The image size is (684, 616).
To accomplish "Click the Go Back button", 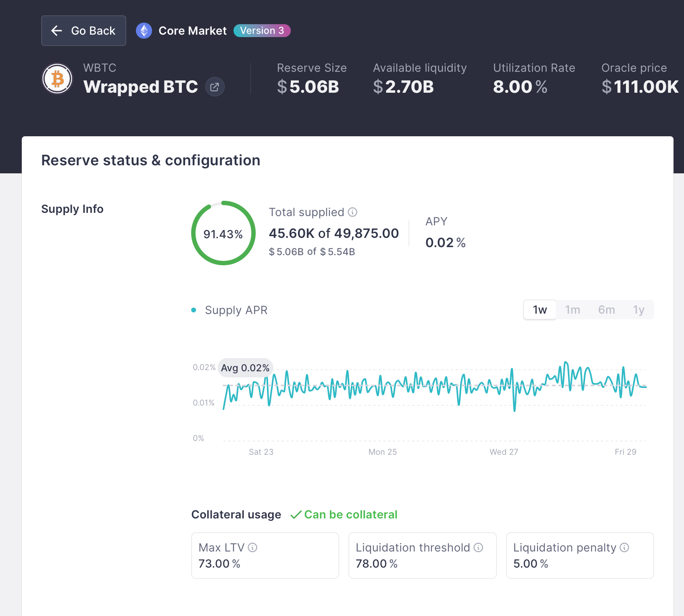I will (x=83, y=31).
